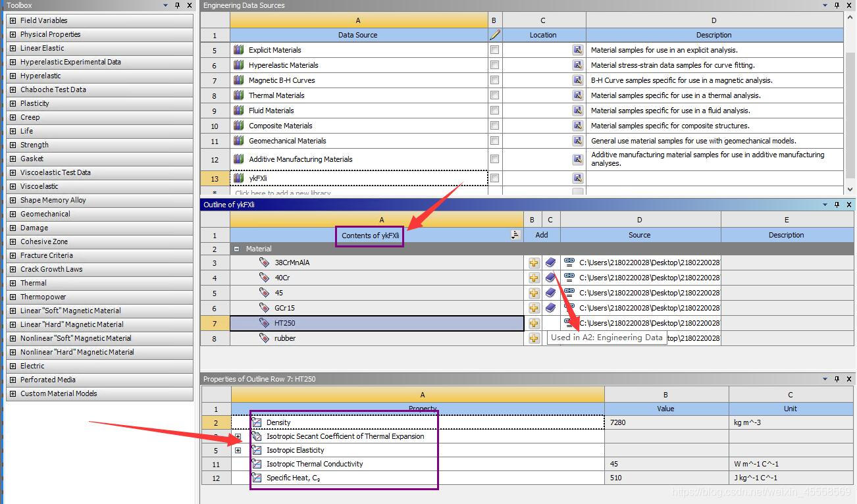
Task: Add material 45 with plus icon
Action: pyautogui.click(x=533, y=293)
